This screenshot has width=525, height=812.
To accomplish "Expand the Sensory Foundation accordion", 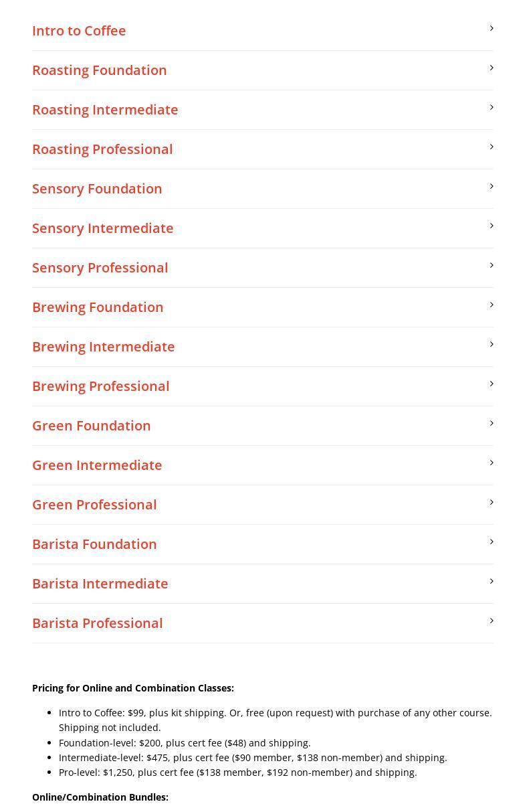I will click(97, 189).
